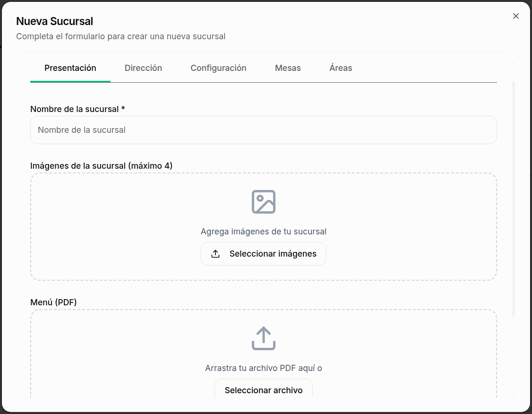This screenshot has width=532, height=414.
Task: Select the Mesas tab
Action: coord(288,68)
